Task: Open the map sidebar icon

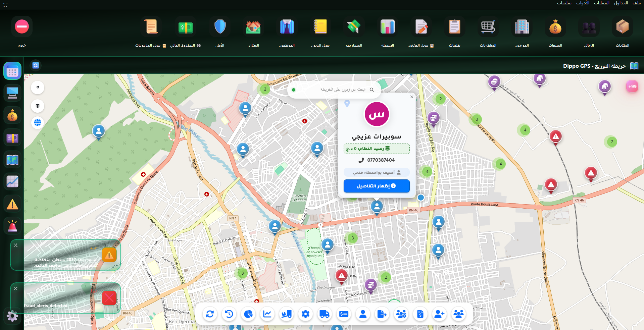Action: pyautogui.click(x=12, y=160)
